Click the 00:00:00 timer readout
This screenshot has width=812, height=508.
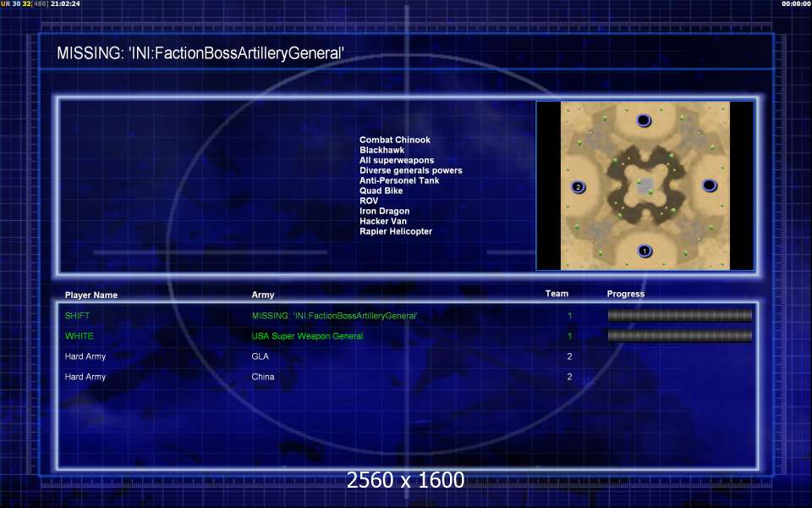coord(797,3)
